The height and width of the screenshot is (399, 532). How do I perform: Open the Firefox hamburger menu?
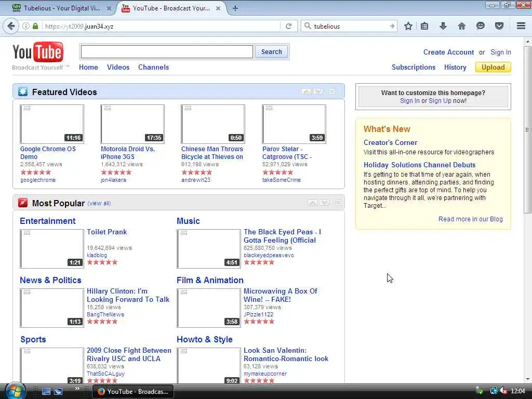521,26
